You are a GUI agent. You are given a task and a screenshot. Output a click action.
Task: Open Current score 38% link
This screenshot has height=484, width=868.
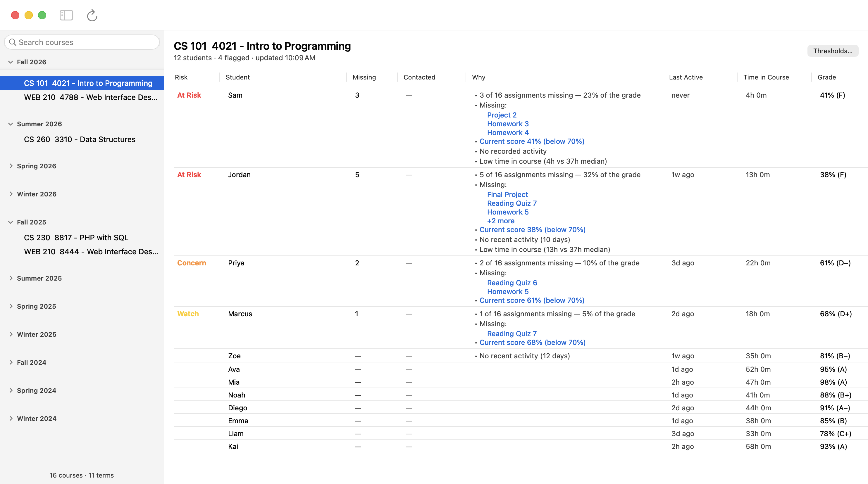point(532,230)
